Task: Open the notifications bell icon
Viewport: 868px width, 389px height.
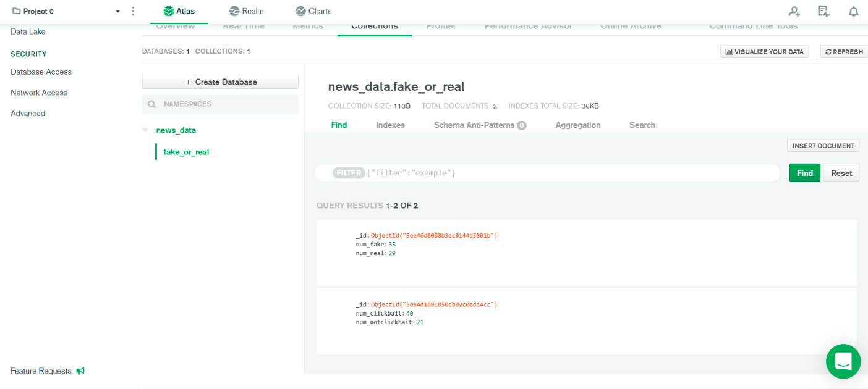Action: click(x=854, y=11)
